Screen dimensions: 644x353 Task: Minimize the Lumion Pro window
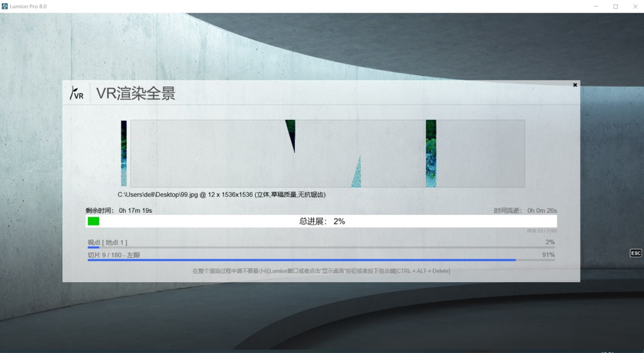(596, 6)
